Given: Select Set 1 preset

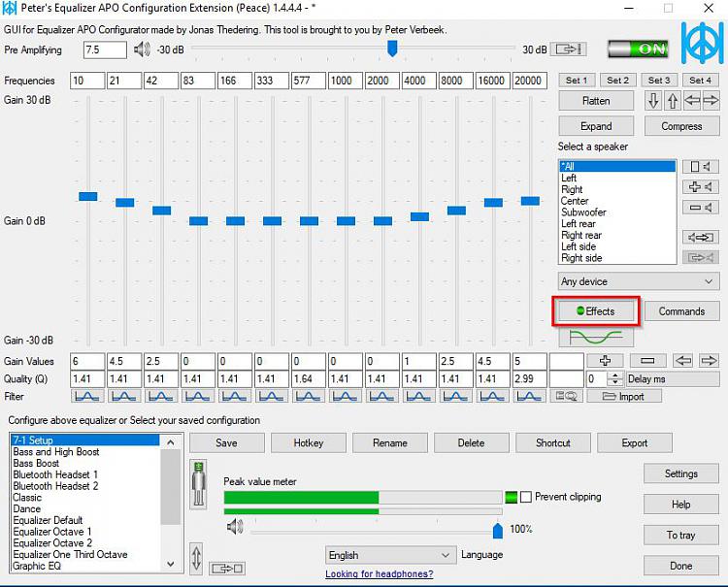Looking at the screenshot, I should pos(577,81).
